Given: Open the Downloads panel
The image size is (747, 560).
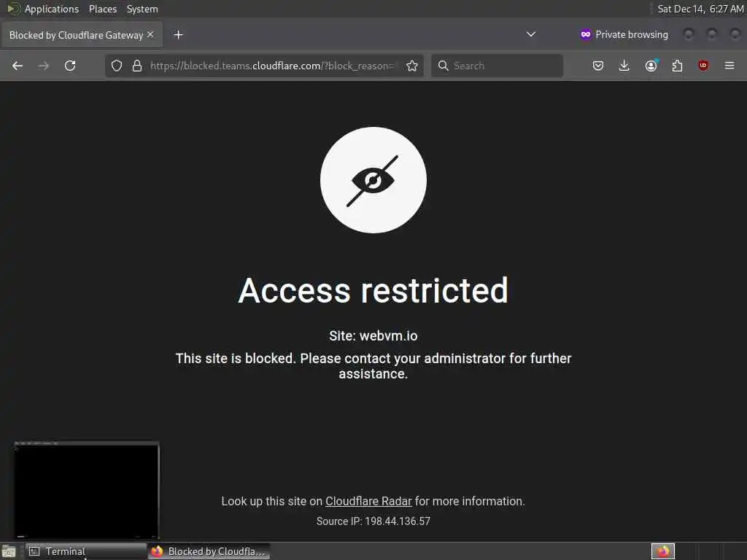Looking at the screenshot, I should pos(624,66).
